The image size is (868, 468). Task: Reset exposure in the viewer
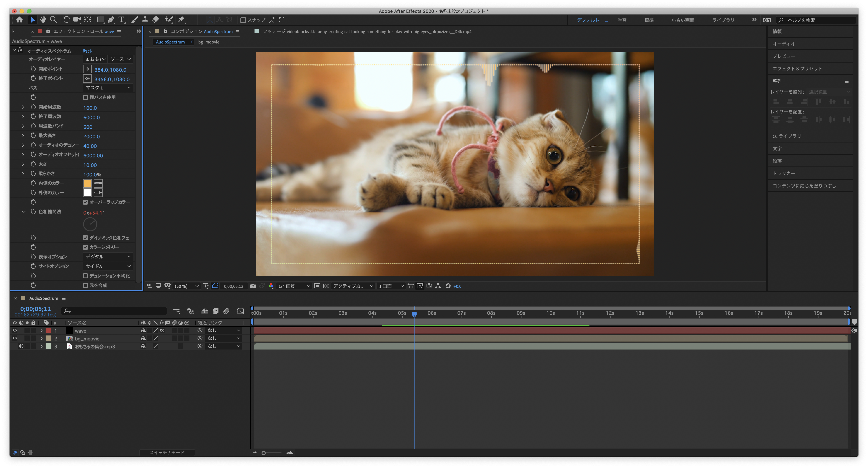[x=448, y=286]
